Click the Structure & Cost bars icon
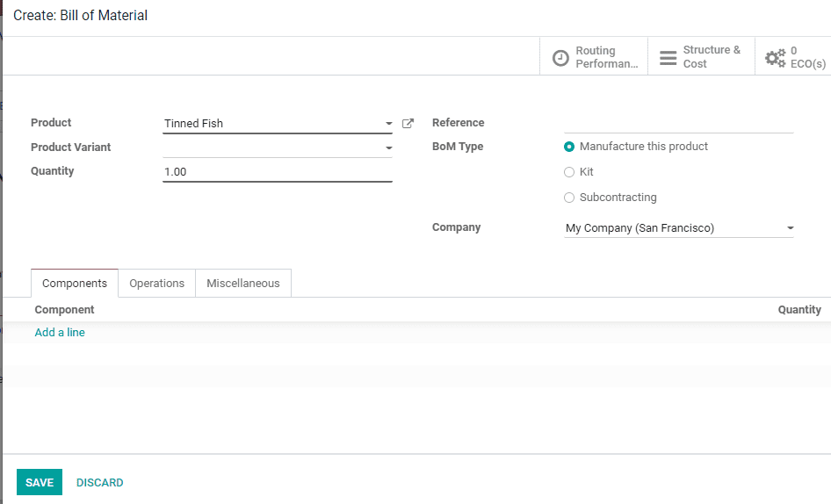The height and width of the screenshot is (504, 831). coord(668,57)
